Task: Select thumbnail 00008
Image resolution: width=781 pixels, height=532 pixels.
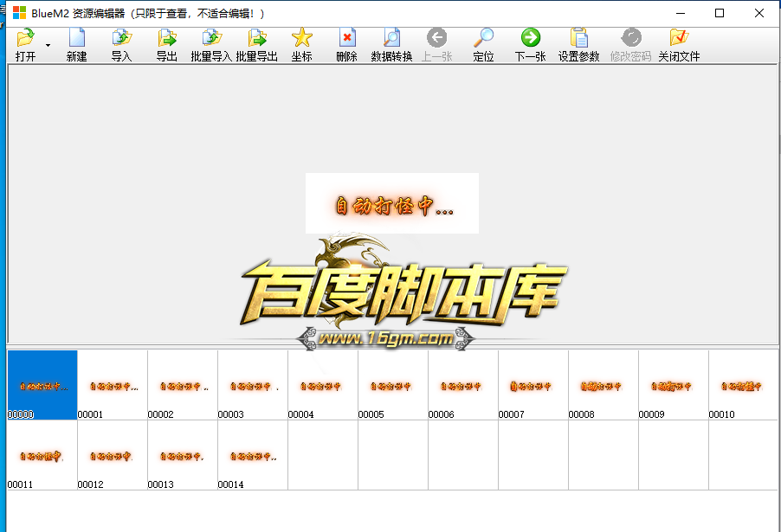Action: 603,385
